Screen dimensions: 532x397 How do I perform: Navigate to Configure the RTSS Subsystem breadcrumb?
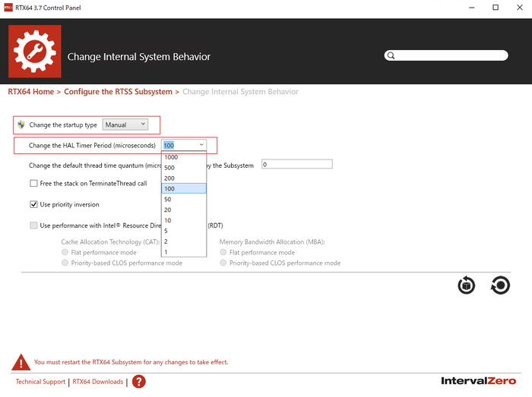118,92
